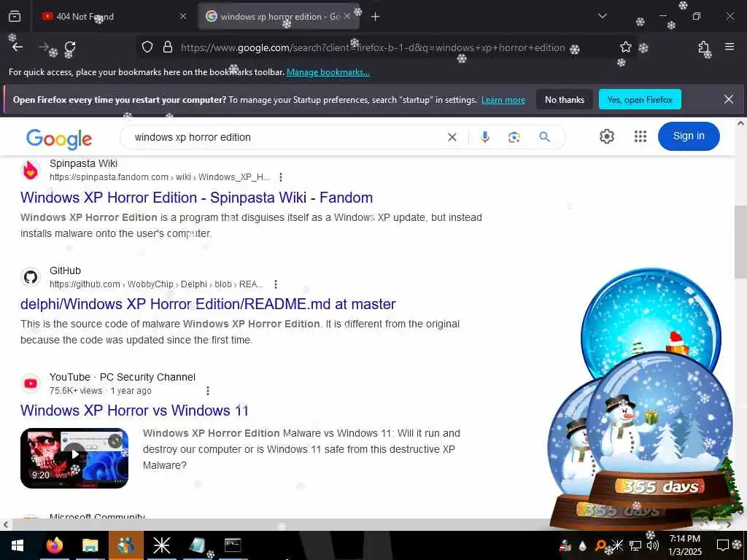Click the volume speaker tray icon

653,545
